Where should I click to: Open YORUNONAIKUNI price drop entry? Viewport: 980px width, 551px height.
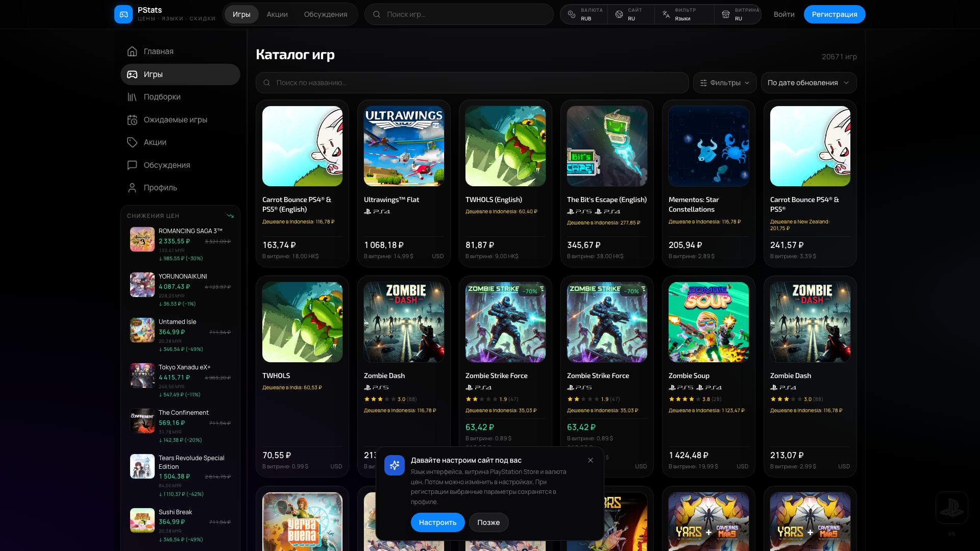click(x=180, y=290)
